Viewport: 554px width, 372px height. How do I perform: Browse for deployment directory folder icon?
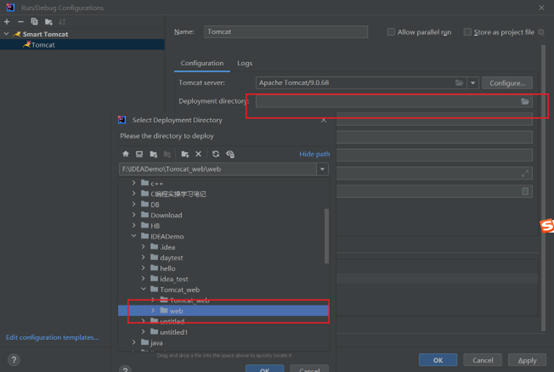tap(525, 101)
